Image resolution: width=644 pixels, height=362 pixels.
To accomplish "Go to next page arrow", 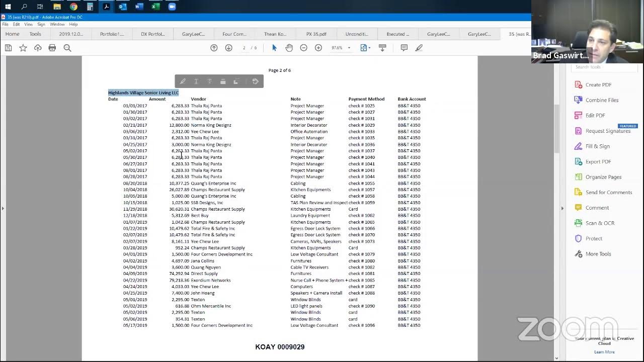I will pos(228,48).
